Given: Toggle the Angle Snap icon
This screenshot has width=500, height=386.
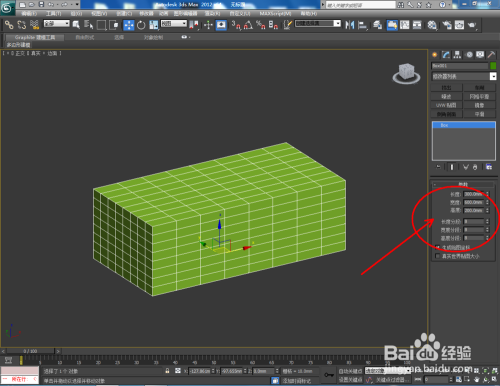Looking at the screenshot, I should pyautogui.click(x=248, y=25).
